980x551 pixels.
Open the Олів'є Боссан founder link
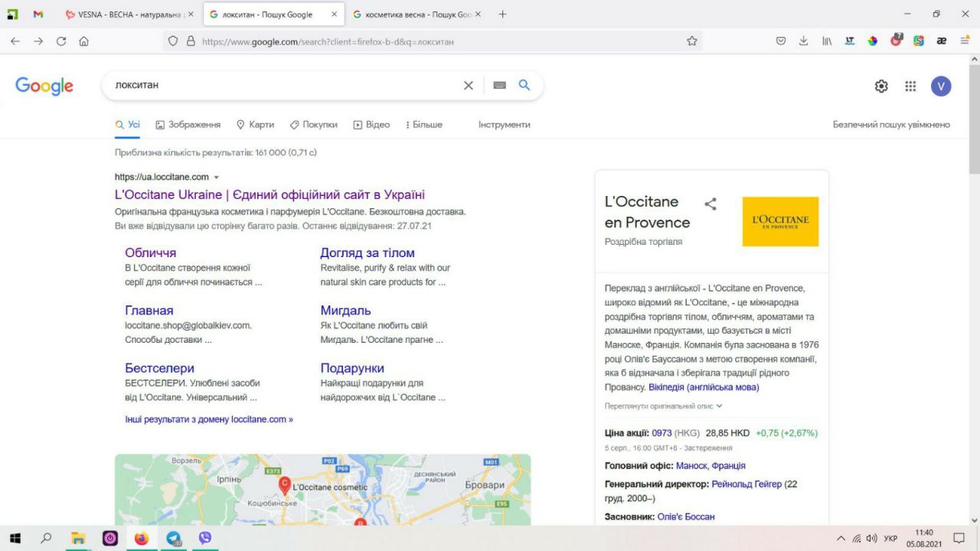(x=686, y=517)
